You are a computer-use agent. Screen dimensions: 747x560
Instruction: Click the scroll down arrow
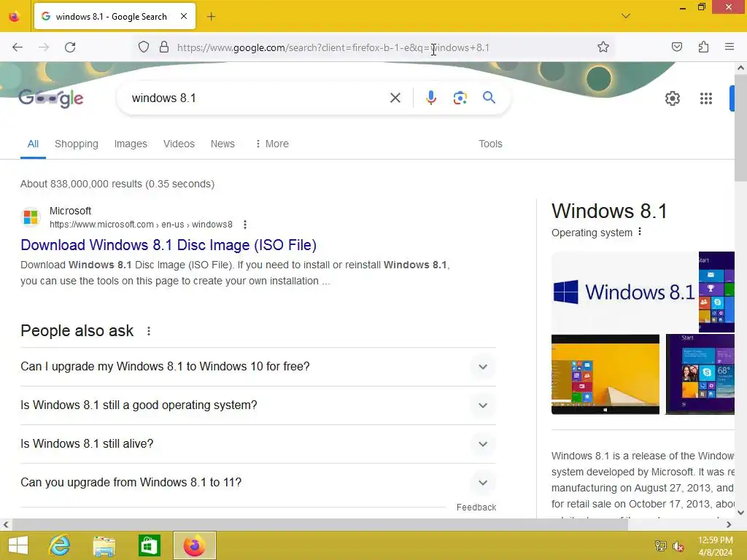click(x=741, y=513)
